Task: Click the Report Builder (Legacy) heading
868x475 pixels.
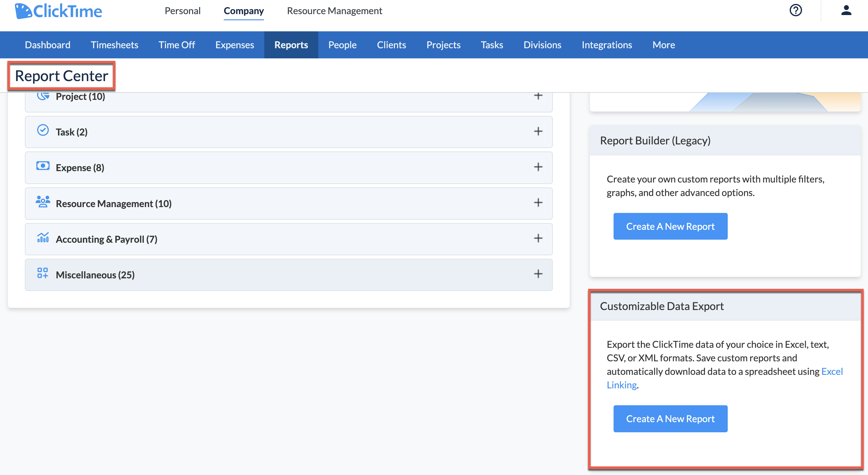Action: 655,141
